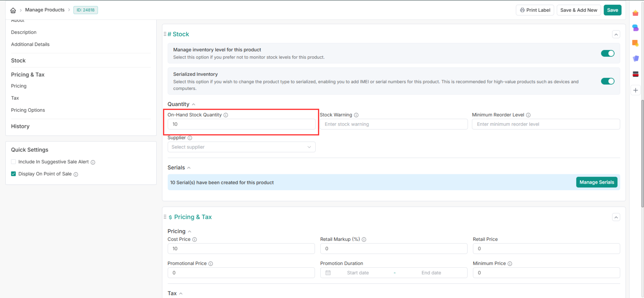Jump to Pricing in side menu
Image resolution: width=644 pixels, height=298 pixels.
(19, 86)
